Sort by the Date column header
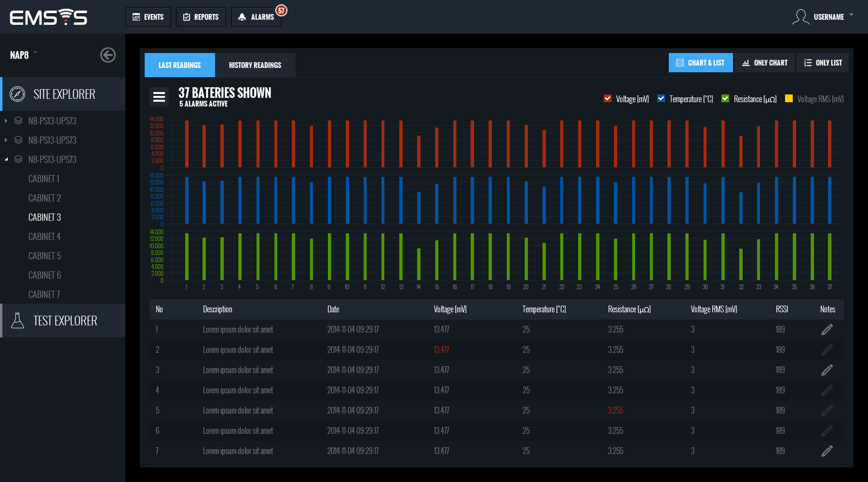The width and height of the screenshot is (868, 482). tap(333, 309)
